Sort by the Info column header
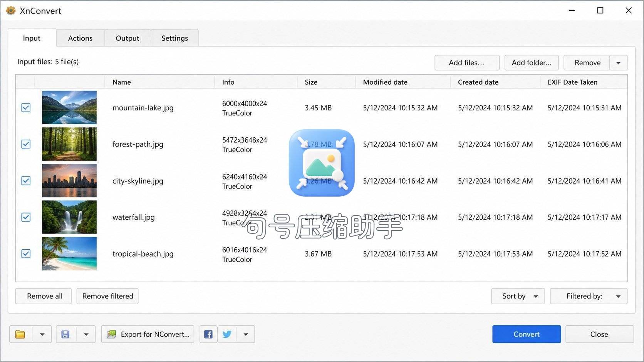Viewport: 644px width, 362px height. (256, 82)
